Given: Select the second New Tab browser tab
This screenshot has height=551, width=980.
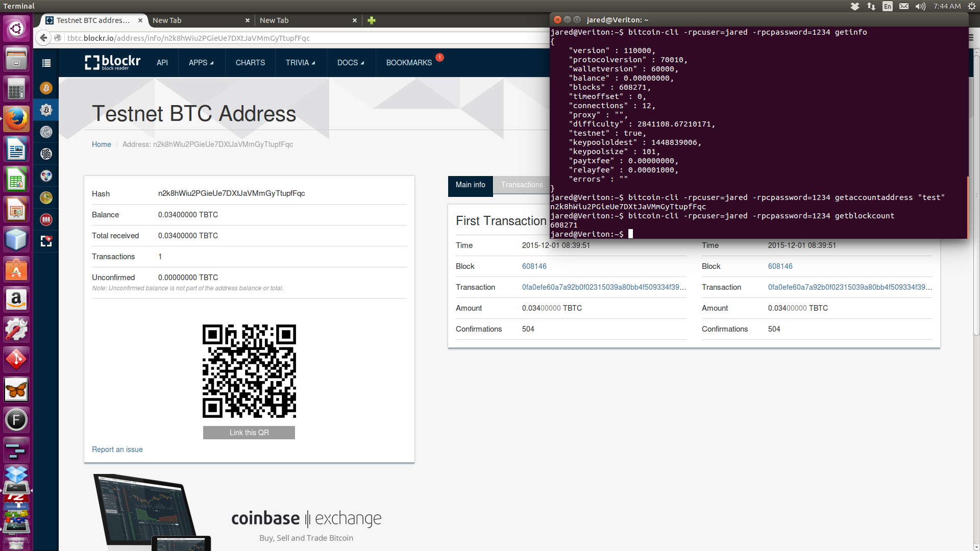Looking at the screenshot, I should click(x=306, y=20).
